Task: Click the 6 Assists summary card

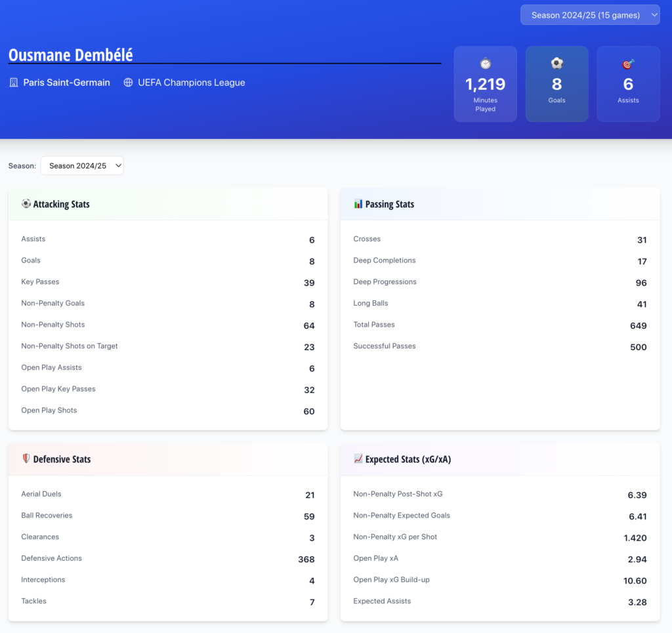Action: pyautogui.click(x=628, y=84)
